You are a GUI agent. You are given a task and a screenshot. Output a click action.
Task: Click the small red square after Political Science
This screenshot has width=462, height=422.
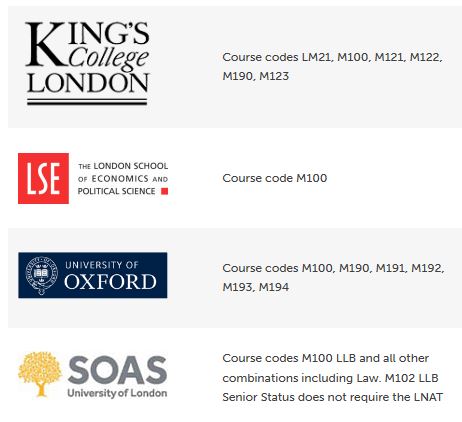[164, 191]
